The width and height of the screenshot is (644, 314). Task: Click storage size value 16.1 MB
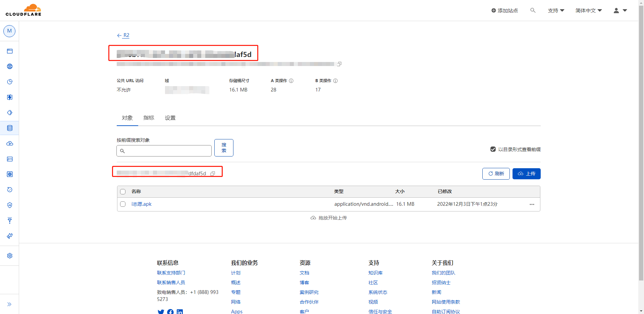[x=238, y=90]
